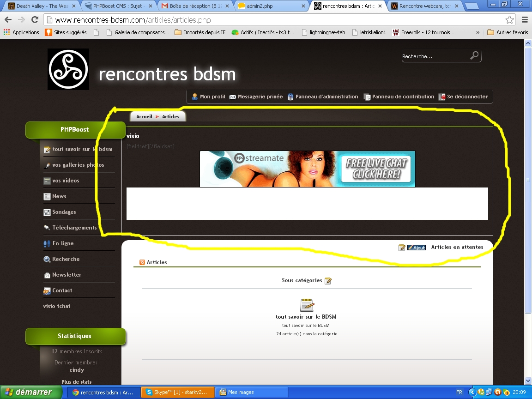
Task: Click the pencil icon left of Ajout
Action: click(402, 248)
